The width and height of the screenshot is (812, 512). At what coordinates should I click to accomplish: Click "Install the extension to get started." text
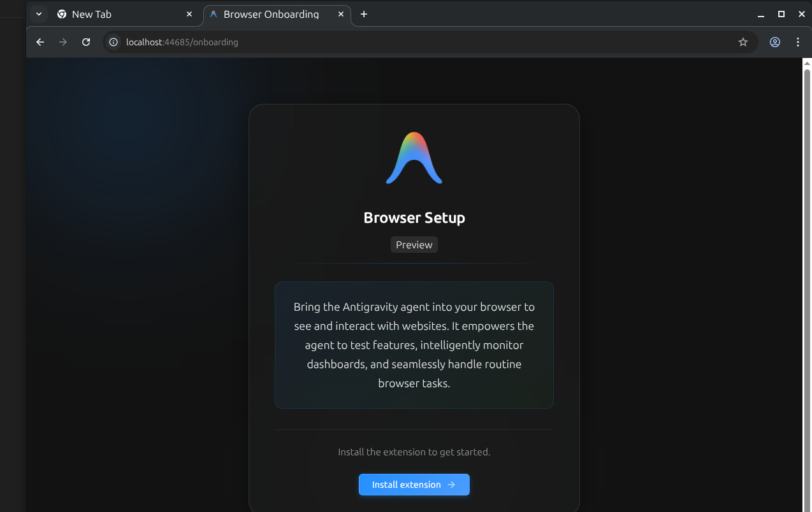point(414,452)
